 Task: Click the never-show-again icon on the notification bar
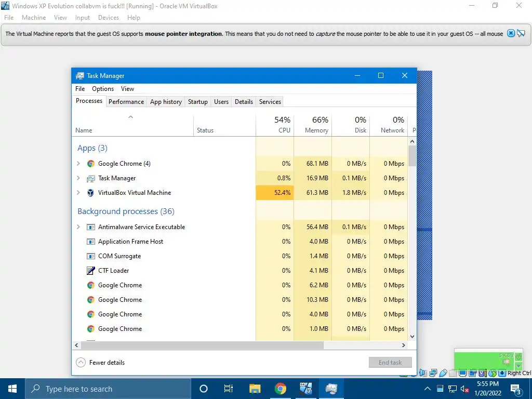point(521,33)
